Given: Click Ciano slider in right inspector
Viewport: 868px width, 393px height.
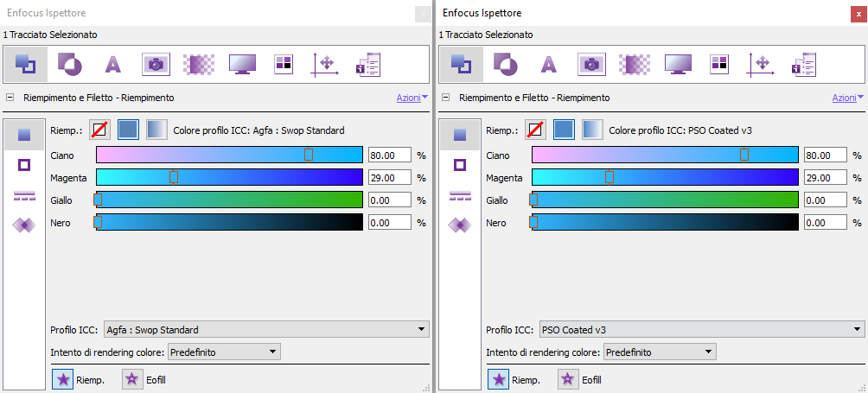Looking at the screenshot, I should 666,155.
